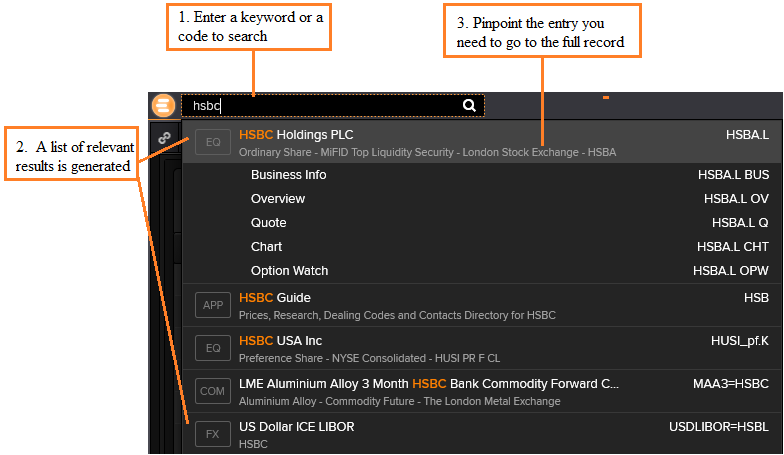Click the HSBA.L OV code
The width and height of the screenshot is (784, 455).
(736, 198)
